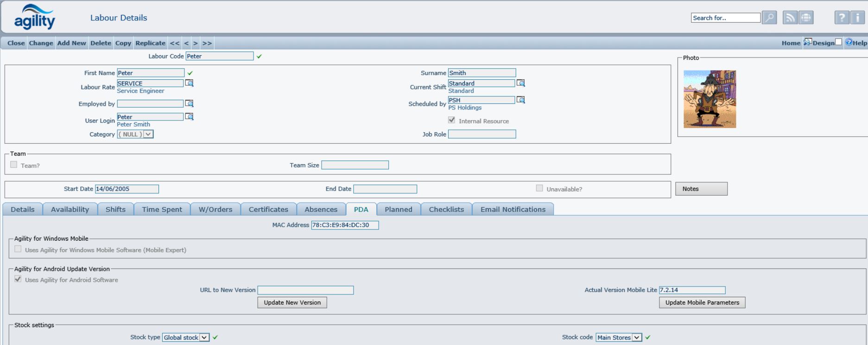
Task: Click the User Login lookup icon
Action: click(189, 117)
